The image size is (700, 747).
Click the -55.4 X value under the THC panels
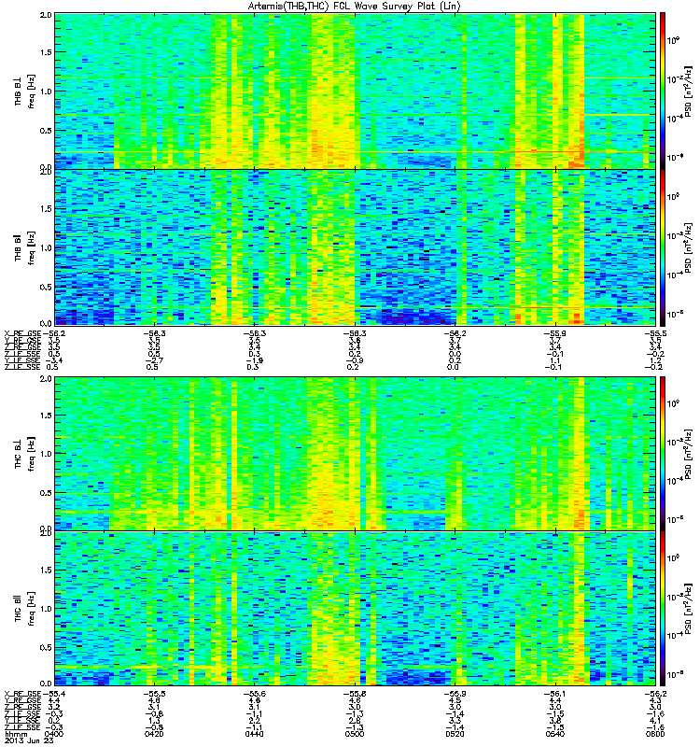(x=53, y=694)
